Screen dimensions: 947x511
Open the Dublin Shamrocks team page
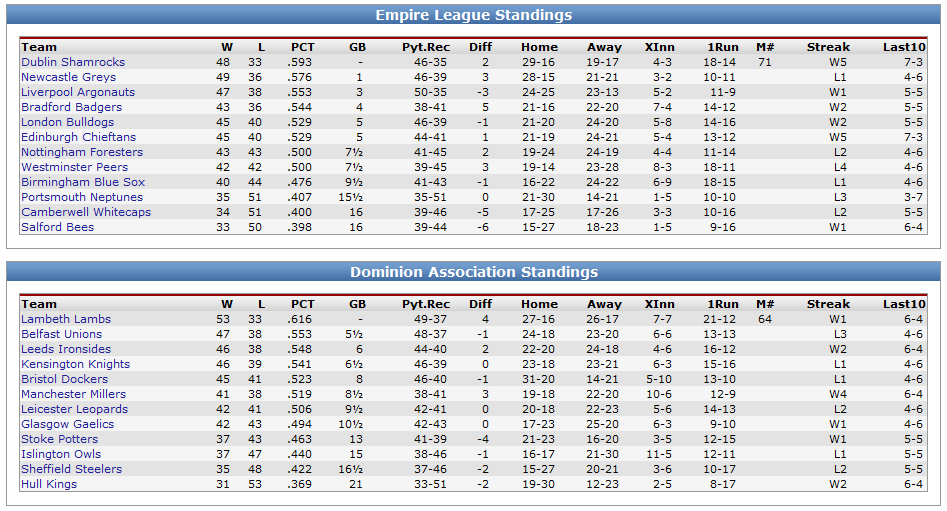(73, 62)
